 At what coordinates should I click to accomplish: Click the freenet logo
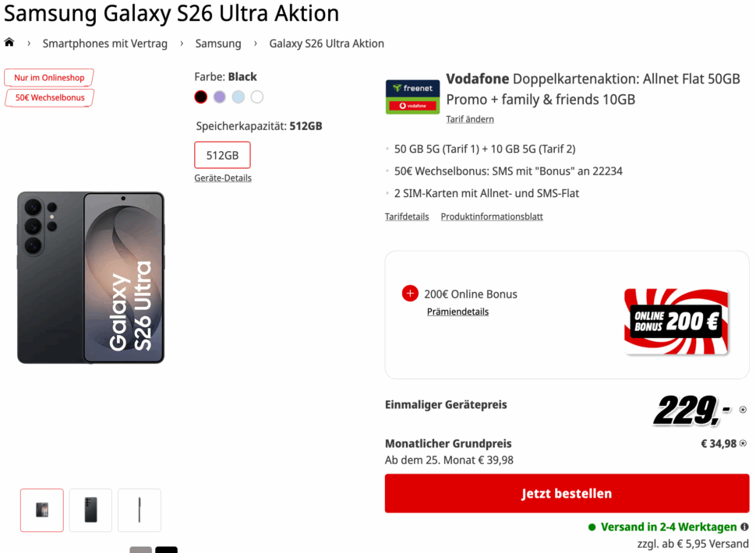coord(412,89)
